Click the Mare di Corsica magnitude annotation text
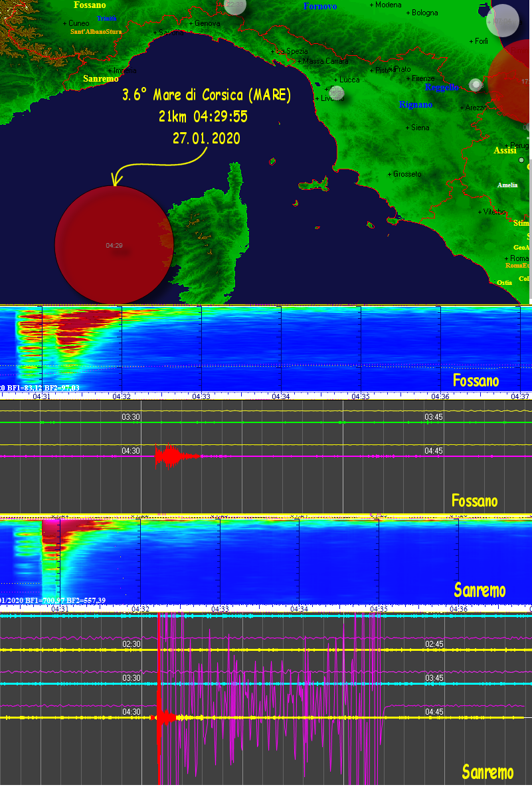The image size is (532, 787). pyautogui.click(x=206, y=96)
